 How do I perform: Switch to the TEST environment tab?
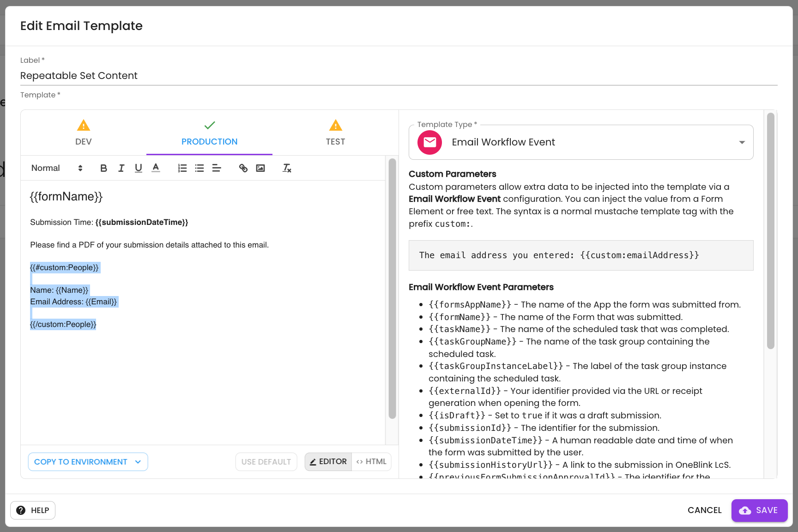(x=336, y=133)
